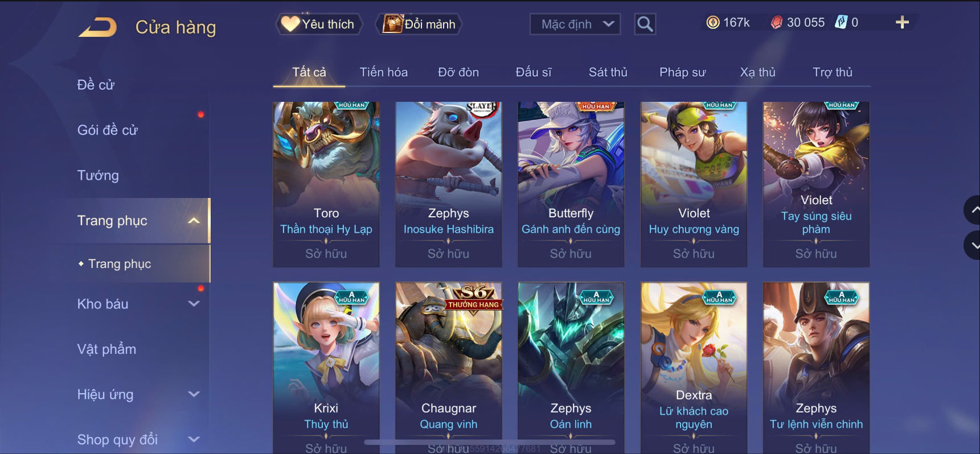Click the red gem icon showing 30 055
The image size is (980, 454).
point(776,22)
